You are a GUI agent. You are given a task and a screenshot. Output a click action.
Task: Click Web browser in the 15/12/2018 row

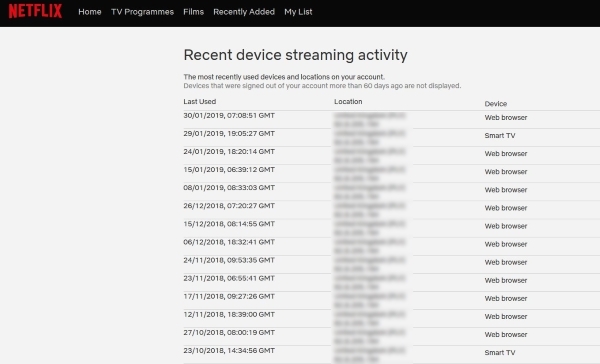tap(506, 226)
